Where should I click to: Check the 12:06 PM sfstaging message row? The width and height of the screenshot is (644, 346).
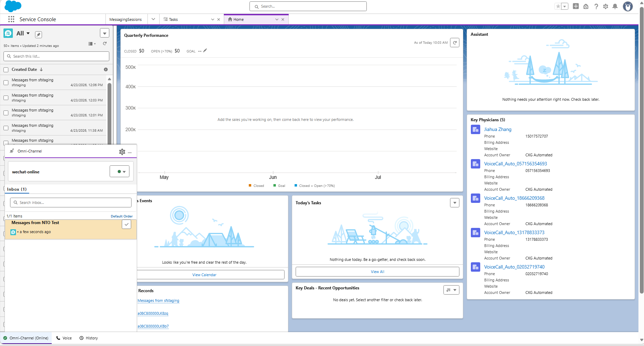(x=6, y=83)
